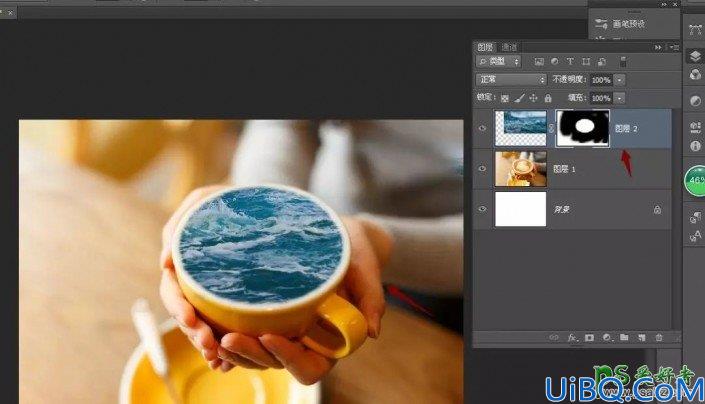Screen dimensions: 705x404
Task: Click the green 46% floating indicator
Action: (695, 181)
